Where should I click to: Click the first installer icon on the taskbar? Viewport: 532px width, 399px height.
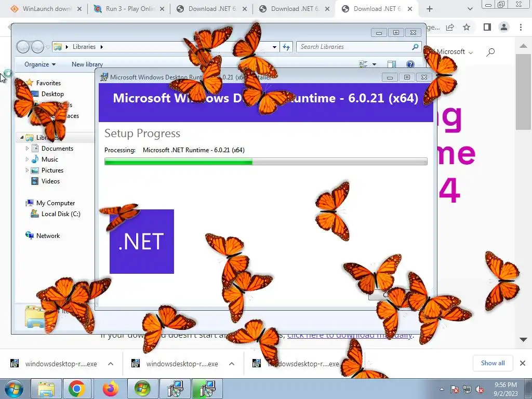(175, 389)
